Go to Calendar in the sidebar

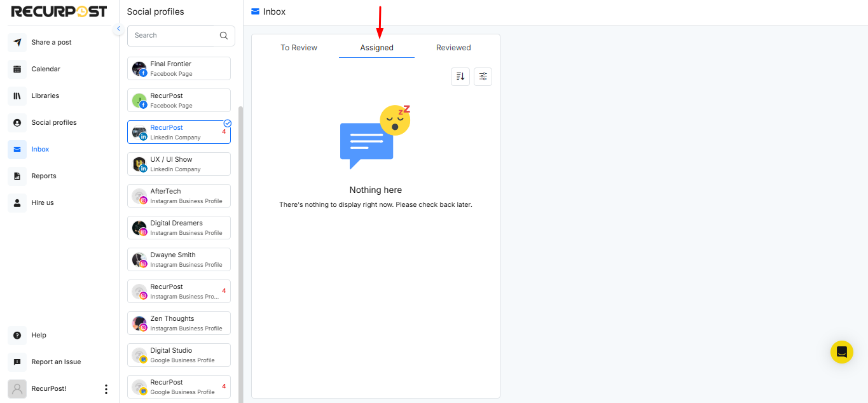tap(46, 69)
